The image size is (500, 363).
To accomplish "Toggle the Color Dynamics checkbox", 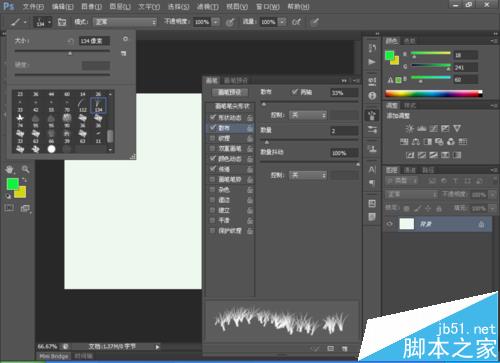I will pyautogui.click(x=213, y=159).
